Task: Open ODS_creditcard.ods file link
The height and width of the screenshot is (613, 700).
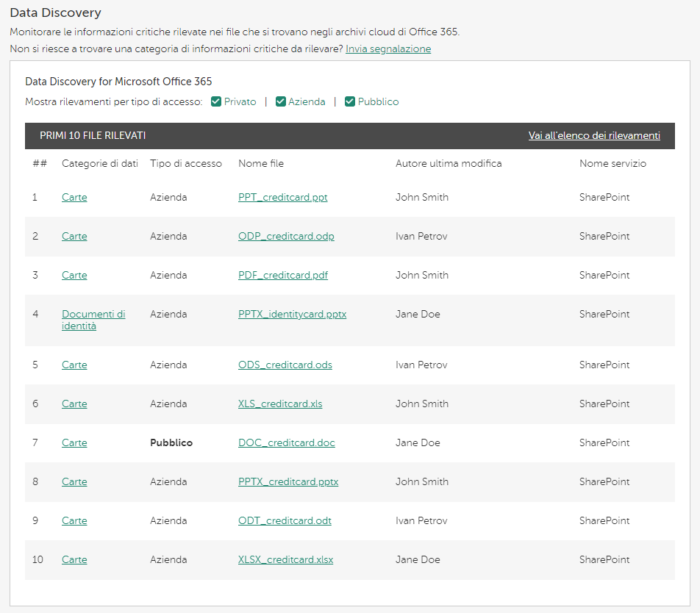Action: pos(285,365)
